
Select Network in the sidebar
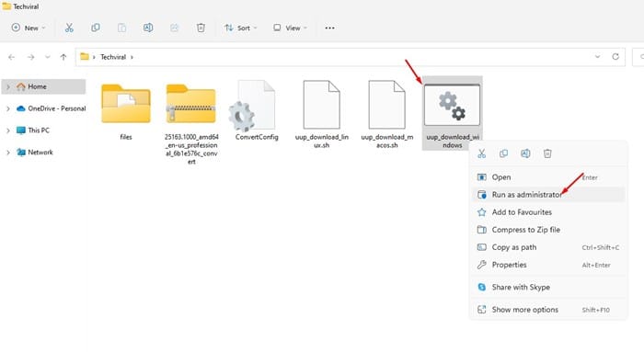point(35,153)
